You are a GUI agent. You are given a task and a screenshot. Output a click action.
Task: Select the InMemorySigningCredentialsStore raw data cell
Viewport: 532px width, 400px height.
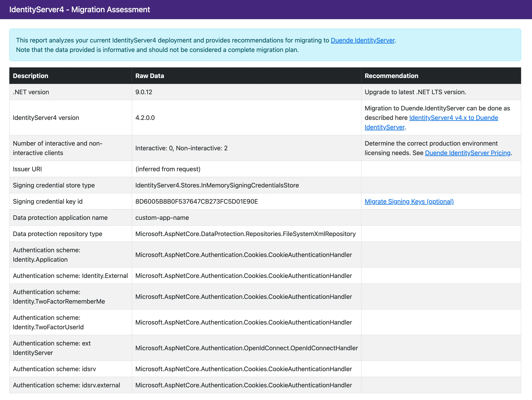(217, 185)
